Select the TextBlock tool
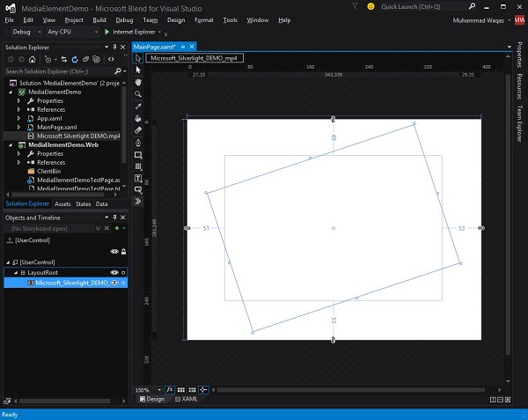 [138, 178]
